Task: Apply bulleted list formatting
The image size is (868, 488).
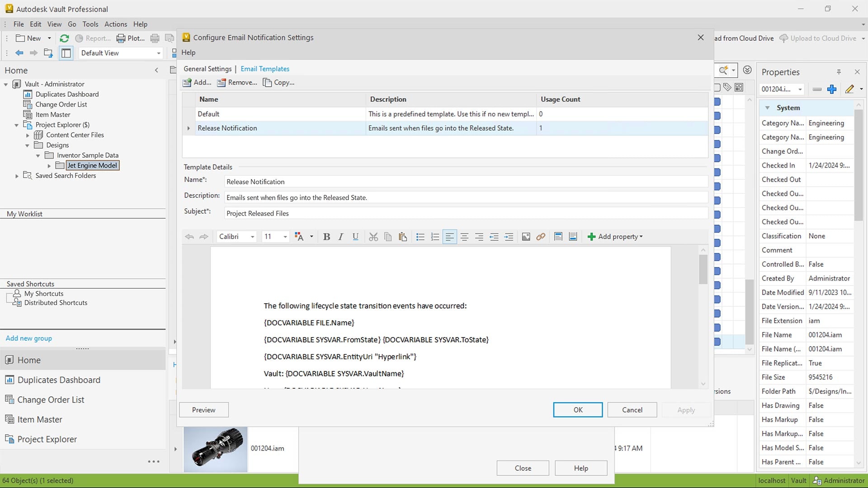Action: click(x=420, y=237)
